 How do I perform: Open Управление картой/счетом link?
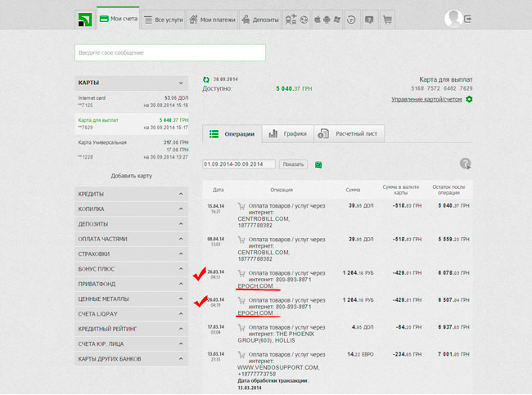tap(426, 100)
